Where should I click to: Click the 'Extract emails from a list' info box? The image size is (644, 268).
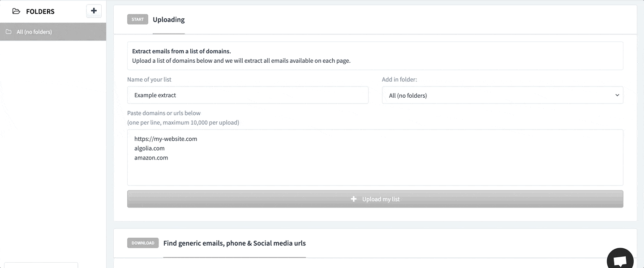tap(375, 56)
